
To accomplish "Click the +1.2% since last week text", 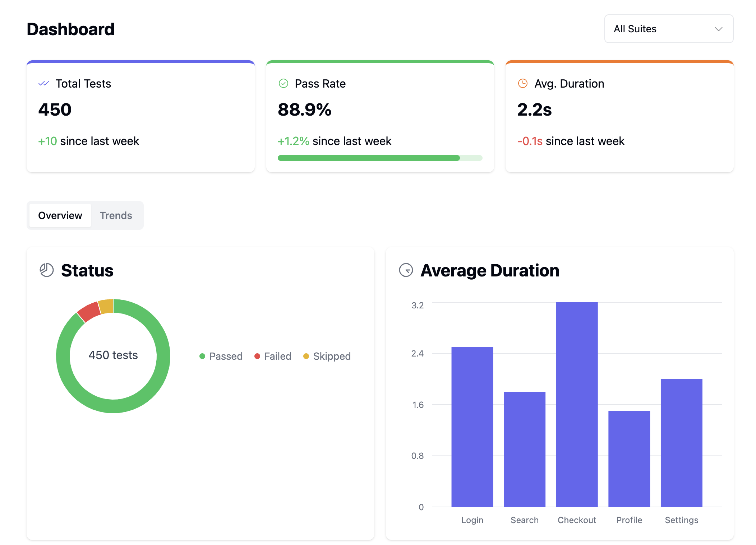I will pyautogui.click(x=335, y=141).
